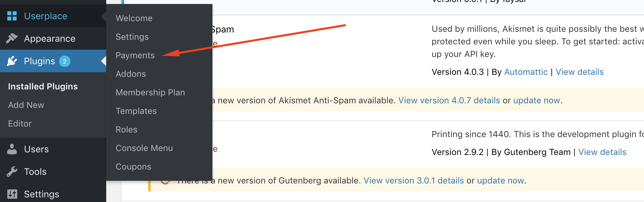This screenshot has height=202, width=644.
Task: Click the Plugins update count badge
Action: click(65, 61)
